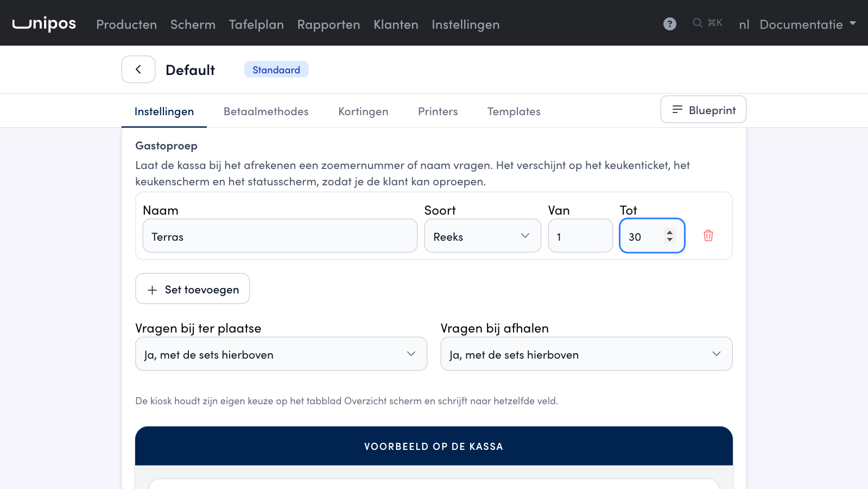
Task: Open the search box with ⌘K shortcut
Action: click(x=708, y=23)
